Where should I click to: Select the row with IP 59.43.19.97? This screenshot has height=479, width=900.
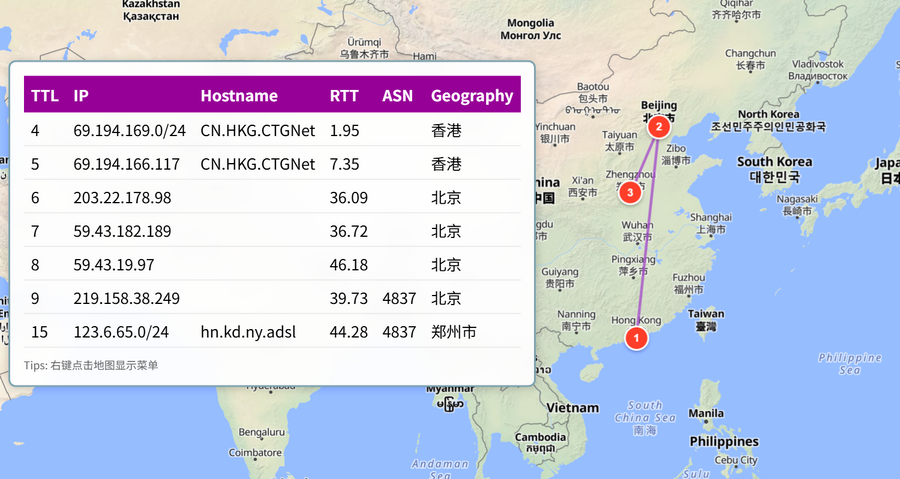pos(272,264)
